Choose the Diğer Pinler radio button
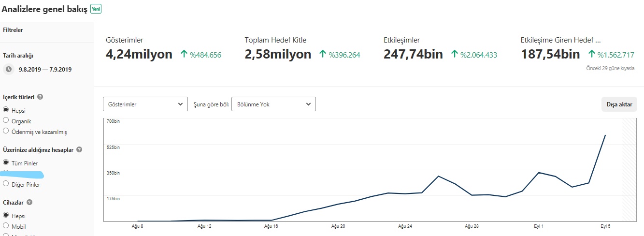Viewport: 644px width, 236px height. (6, 184)
